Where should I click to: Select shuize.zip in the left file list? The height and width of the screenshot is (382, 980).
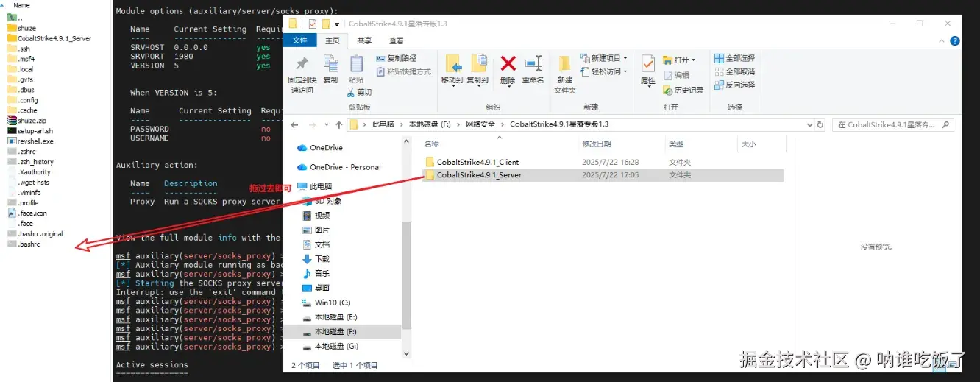point(26,120)
